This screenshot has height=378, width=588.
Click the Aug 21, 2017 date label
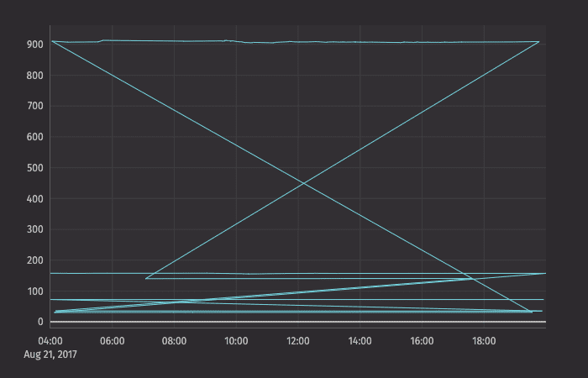tap(51, 354)
